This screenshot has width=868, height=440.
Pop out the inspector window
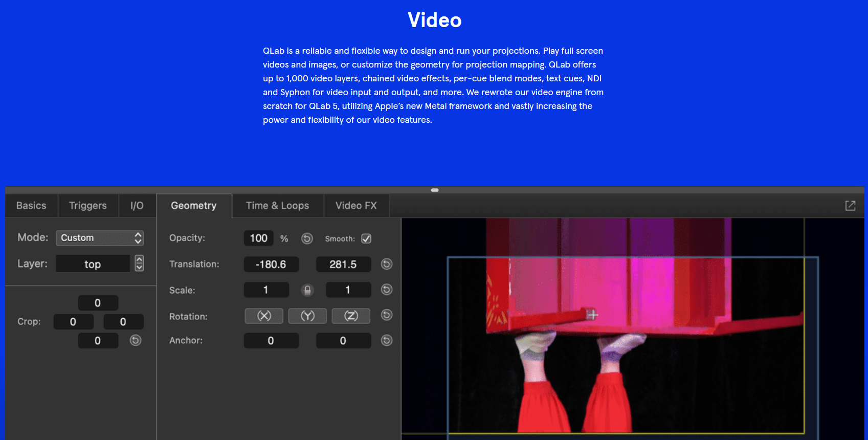pyautogui.click(x=850, y=206)
